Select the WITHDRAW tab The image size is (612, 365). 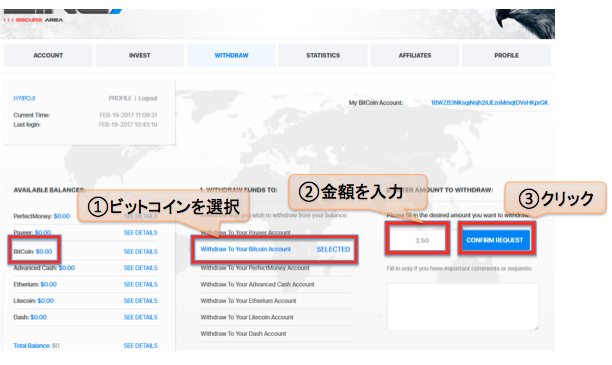pos(231,55)
